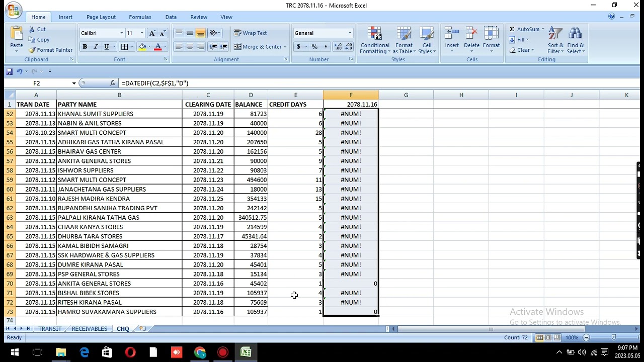644x362 pixels.
Task: Open Cell Styles gallery
Action: pos(427,41)
